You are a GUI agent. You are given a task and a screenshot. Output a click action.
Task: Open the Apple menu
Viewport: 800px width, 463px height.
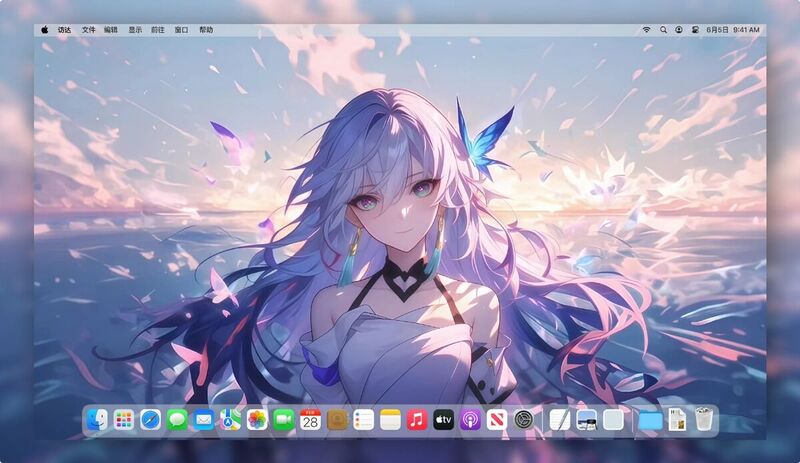click(x=45, y=30)
